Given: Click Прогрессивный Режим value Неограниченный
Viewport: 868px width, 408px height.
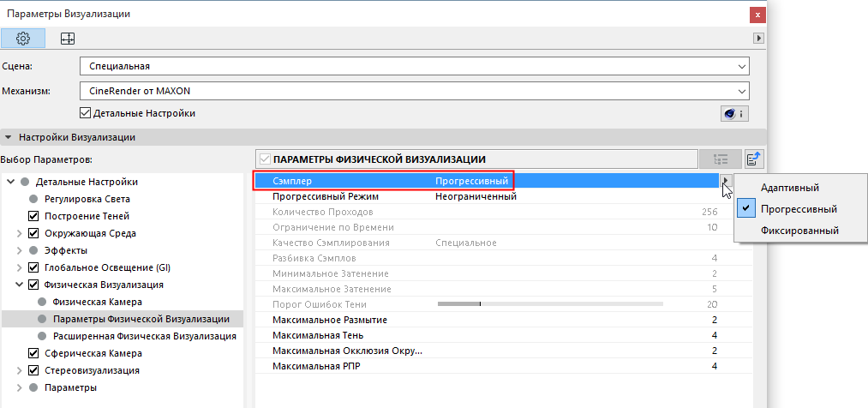Looking at the screenshot, I should (x=476, y=196).
